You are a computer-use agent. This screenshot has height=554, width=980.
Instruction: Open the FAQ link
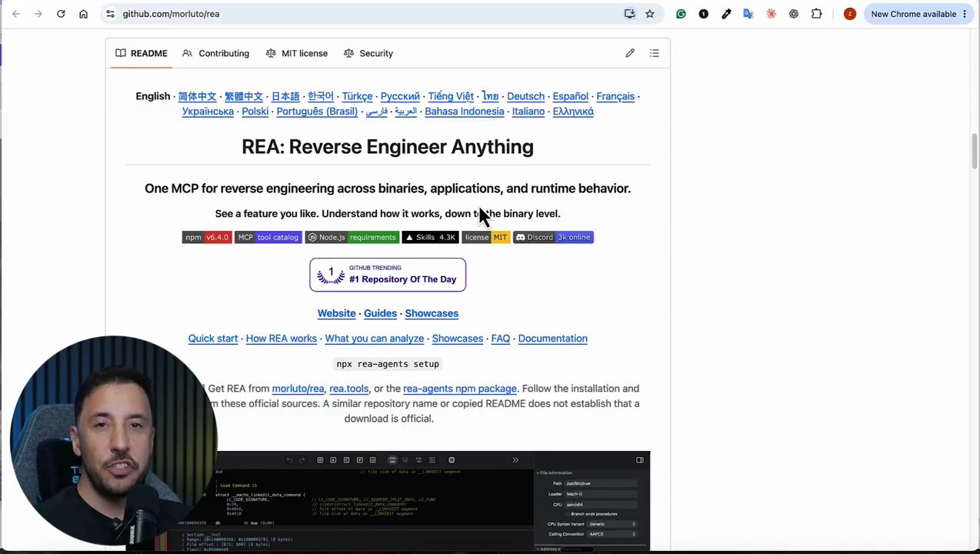pos(501,339)
